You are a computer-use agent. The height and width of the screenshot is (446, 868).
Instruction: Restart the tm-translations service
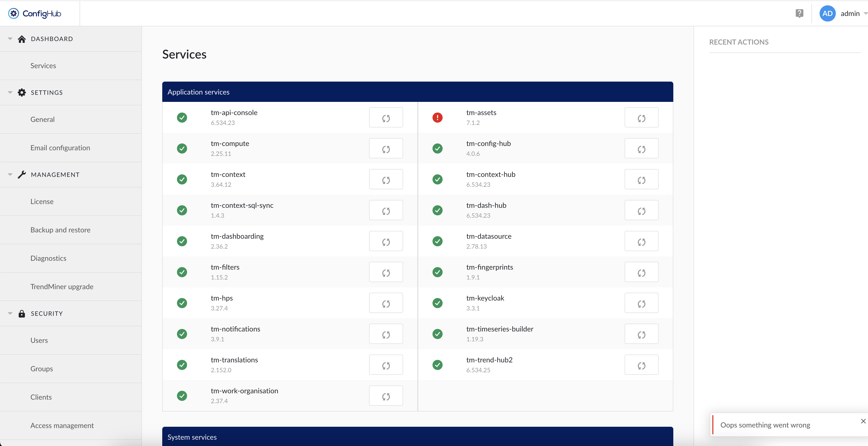click(386, 365)
